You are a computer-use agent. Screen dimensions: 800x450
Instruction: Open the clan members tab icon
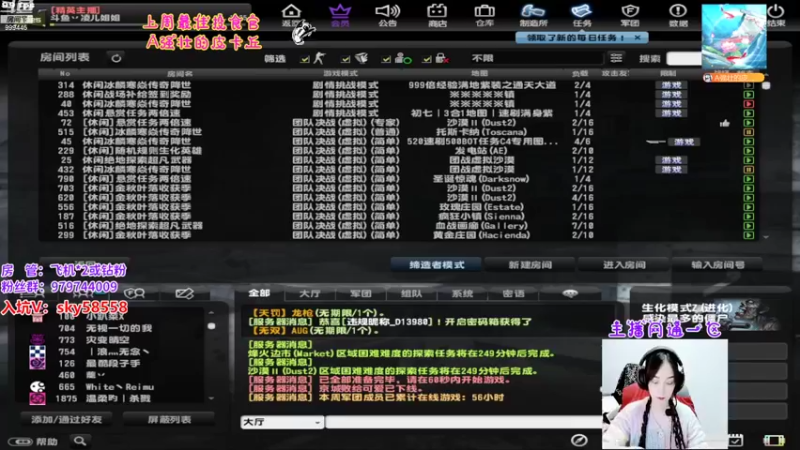135,293
